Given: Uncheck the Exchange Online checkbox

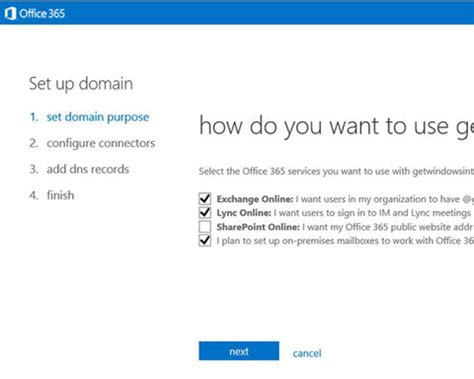Looking at the screenshot, I should click(x=205, y=199).
